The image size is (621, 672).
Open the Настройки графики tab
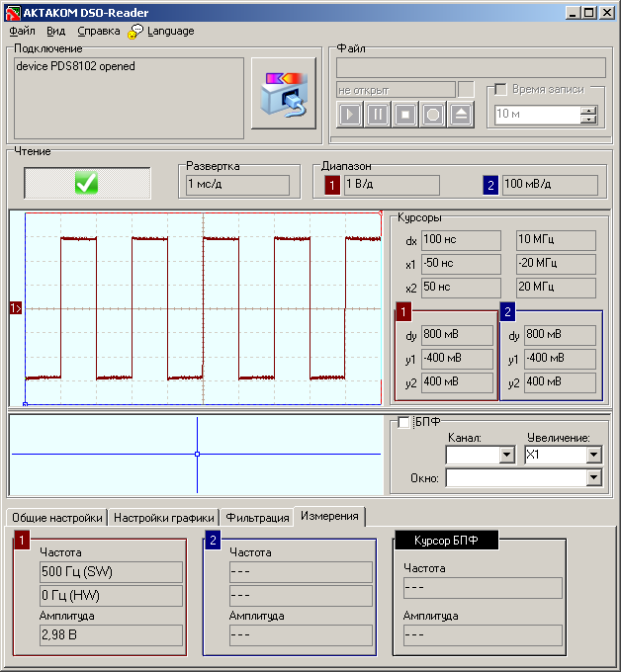[x=164, y=518]
